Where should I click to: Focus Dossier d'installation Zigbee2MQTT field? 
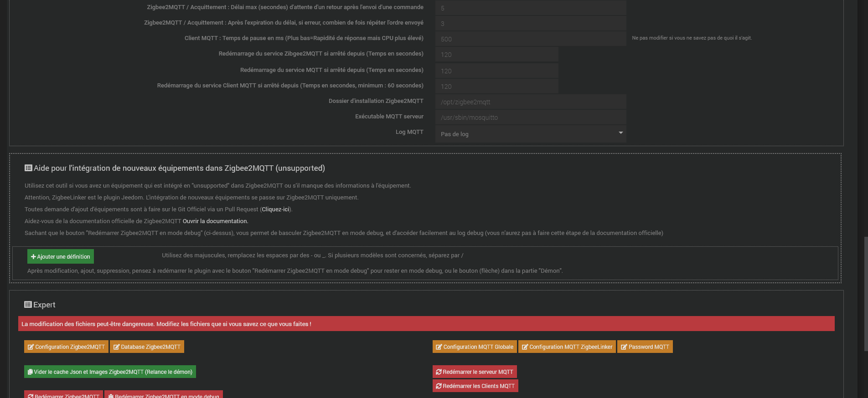pyautogui.click(x=531, y=102)
